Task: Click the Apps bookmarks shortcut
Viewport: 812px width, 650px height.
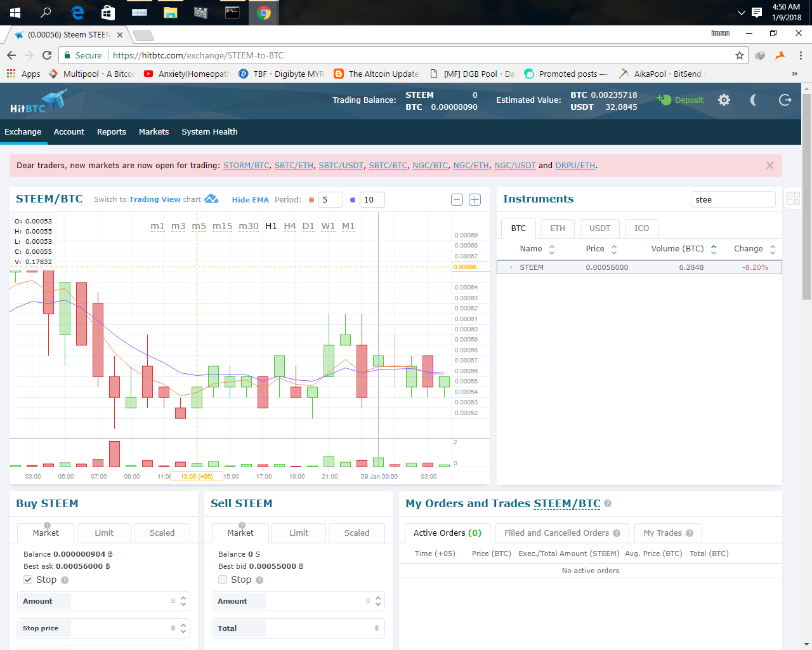Action: pyautogui.click(x=23, y=74)
